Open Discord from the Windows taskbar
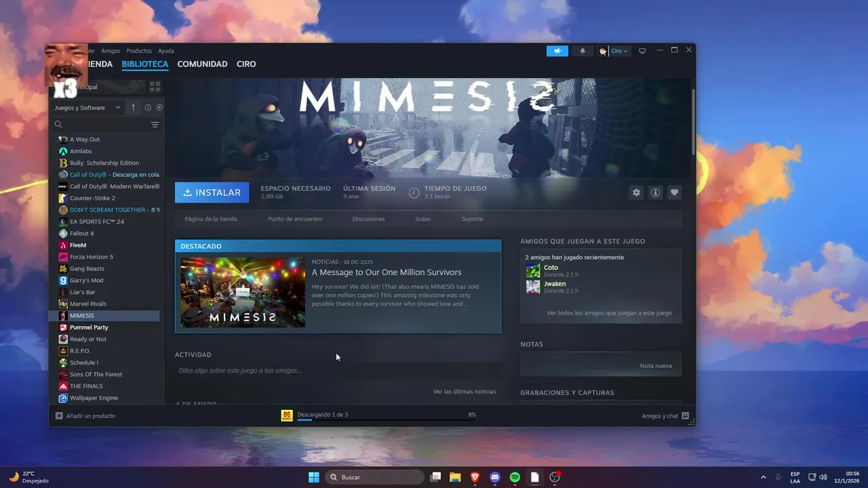The height and width of the screenshot is (488, 868). click(495, 477)
